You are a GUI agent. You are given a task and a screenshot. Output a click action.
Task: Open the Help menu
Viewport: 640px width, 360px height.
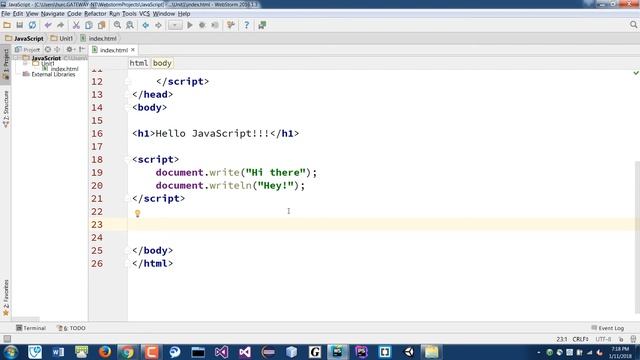[x=184, y=14]
